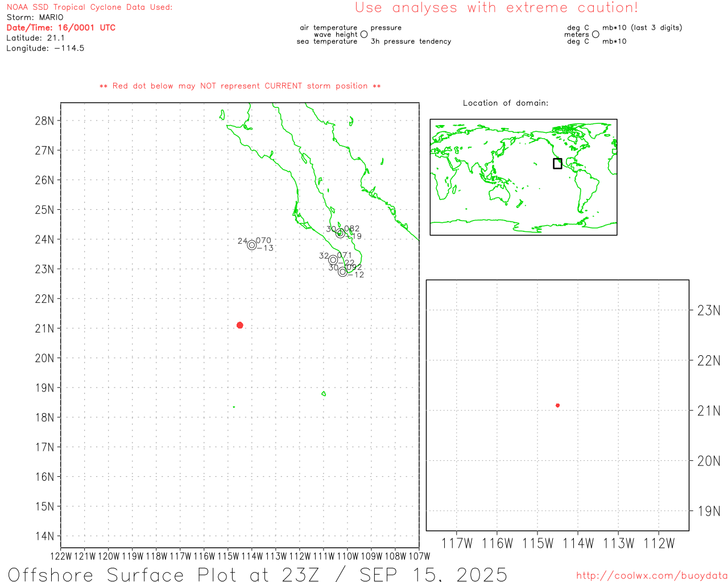Click the 'Use analyses with extreme caution!' heading
The width and height of the screenshot is (728, 582).
click(x=497, y=7)
